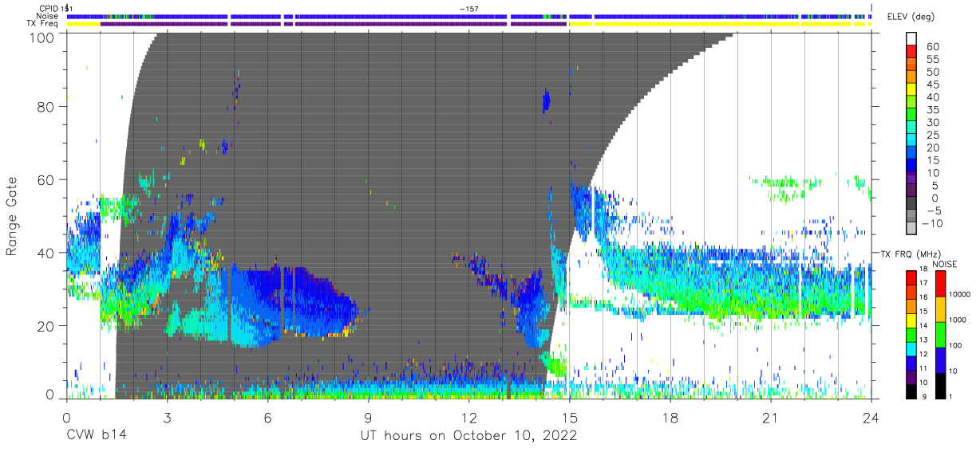Click the red top segment of NOISE bar
The width and height of the screenshot is (980, 452).
coord(940,284)
